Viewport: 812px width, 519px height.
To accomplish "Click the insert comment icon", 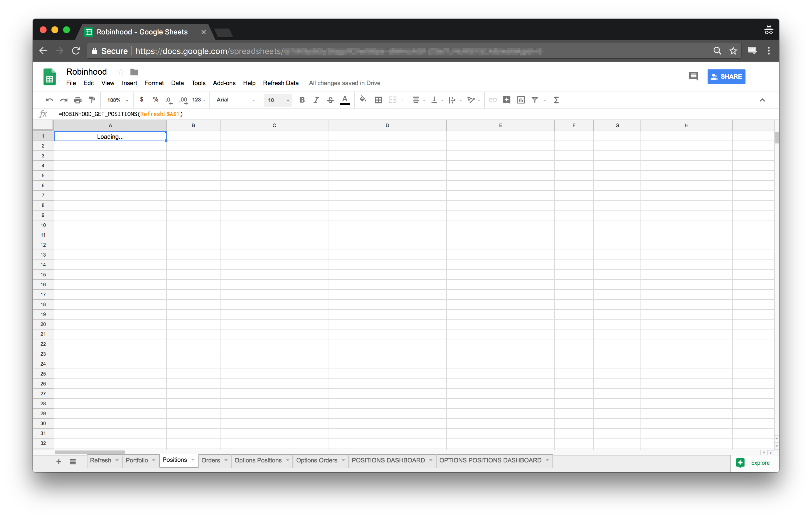I will pos(507,100).
